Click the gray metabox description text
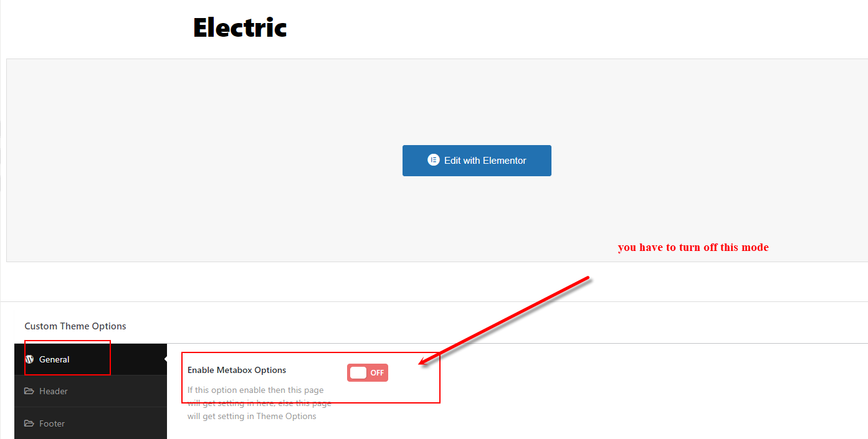The image size is (868, 439). point(259,403)
